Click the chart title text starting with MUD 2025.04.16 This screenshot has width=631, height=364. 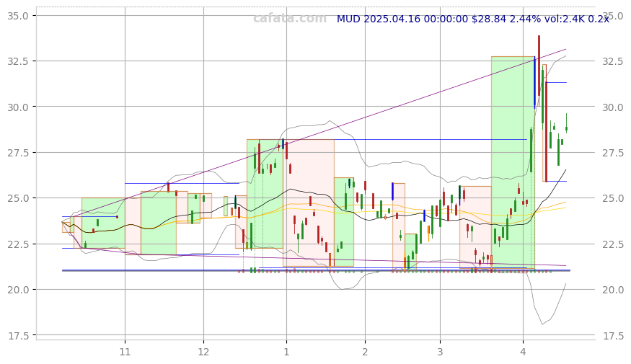pyautogui.click(x=473, y=19)
